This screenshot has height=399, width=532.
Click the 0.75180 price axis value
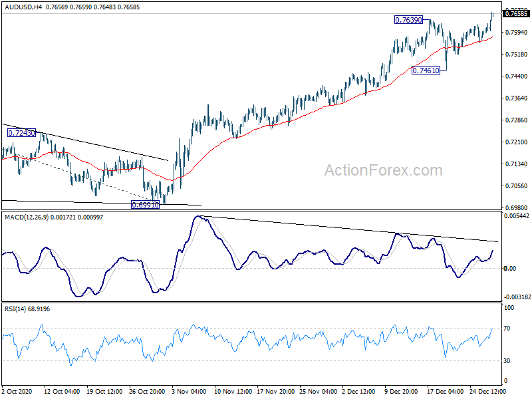click(517, 55)
